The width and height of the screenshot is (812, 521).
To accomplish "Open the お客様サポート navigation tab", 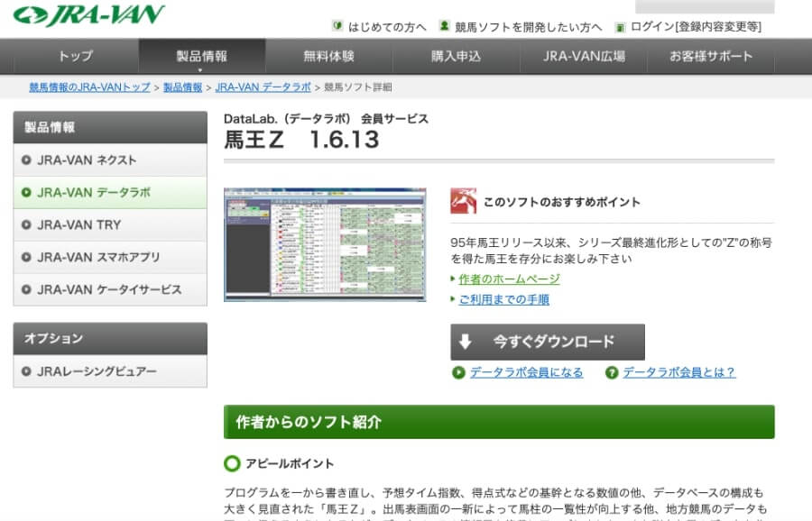I will (711, 56).
